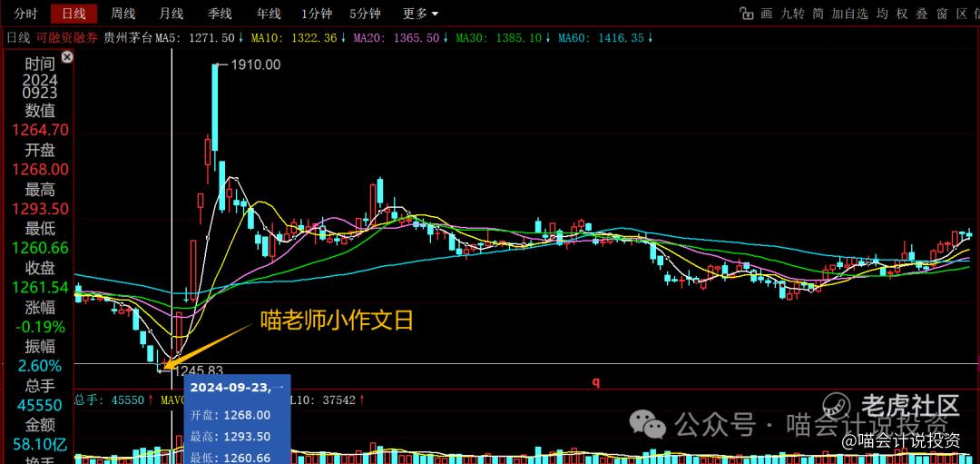The width and height of the screenshot is (980, 464).
Task: Click the 振幅 2.60% value
Action: pyautogui.click(x=39, y=366)
